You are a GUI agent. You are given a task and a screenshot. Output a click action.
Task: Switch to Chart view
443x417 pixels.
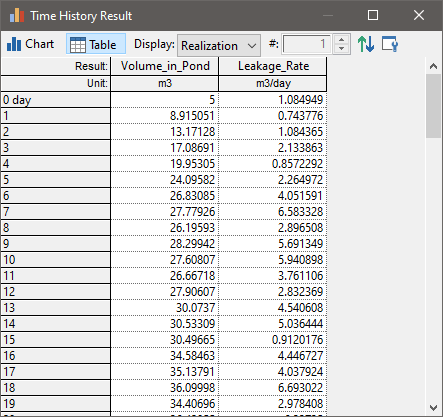[x=30, y=44]
